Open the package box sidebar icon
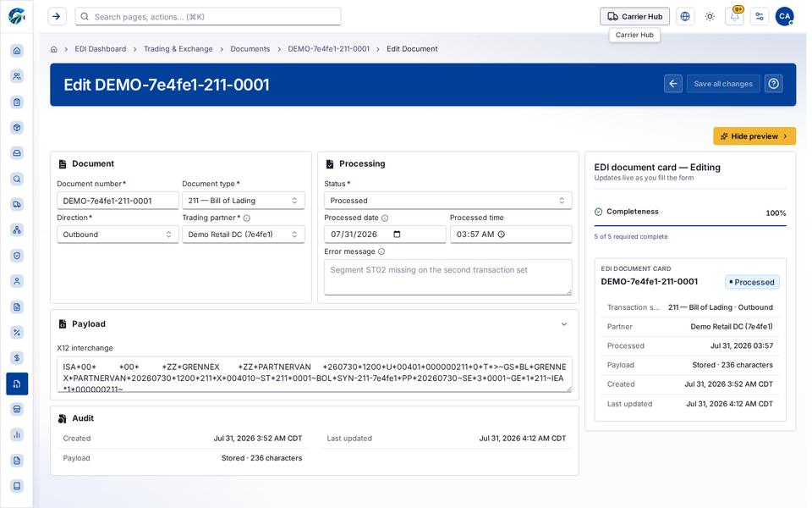 (17, 128)
